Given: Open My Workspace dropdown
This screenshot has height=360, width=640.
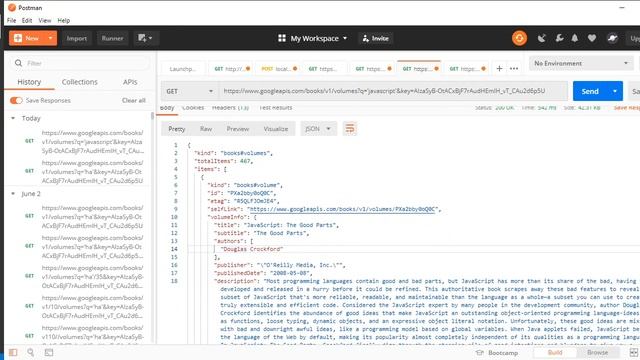Looking at the screenshot, I should (x=319, y=38).
